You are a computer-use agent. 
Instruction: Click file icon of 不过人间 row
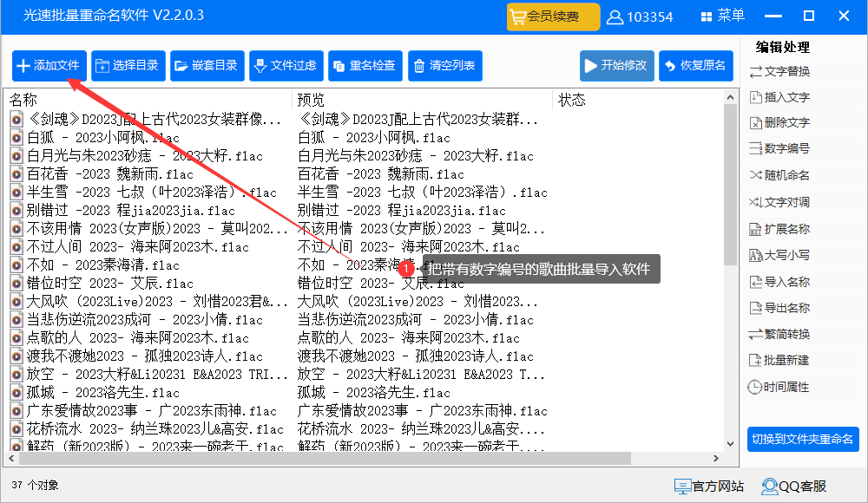(x=16, y=247)
